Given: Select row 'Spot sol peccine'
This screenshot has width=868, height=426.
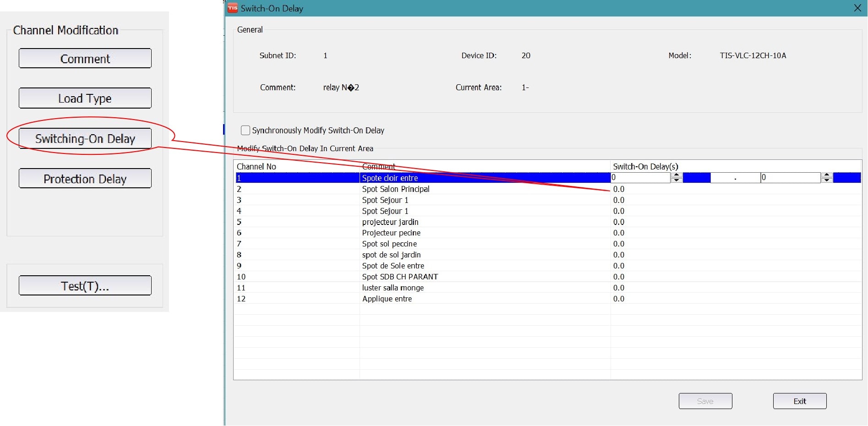Looking at the screenshot, I should (548, 244).
